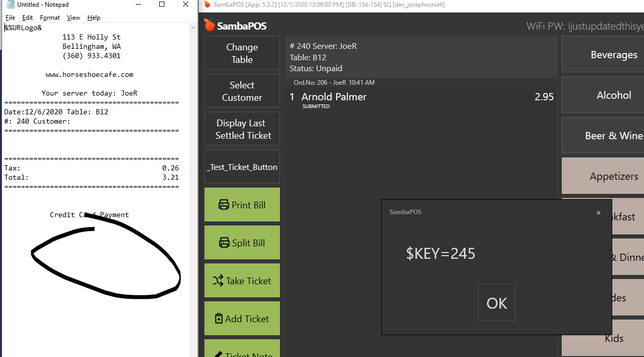Open the File menu in Notepad
The height and width of the screenshot is (357, 644).
pos(10,18)
